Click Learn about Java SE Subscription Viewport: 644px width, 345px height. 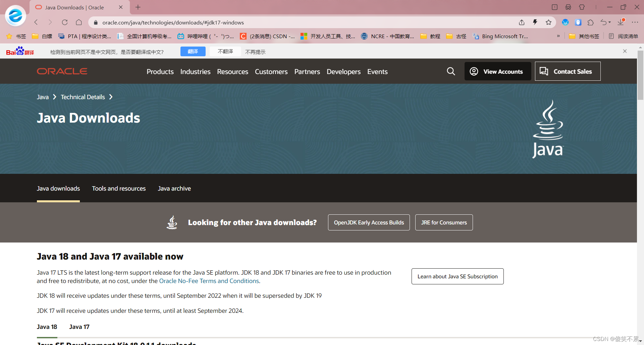click(x=458, y=276)
